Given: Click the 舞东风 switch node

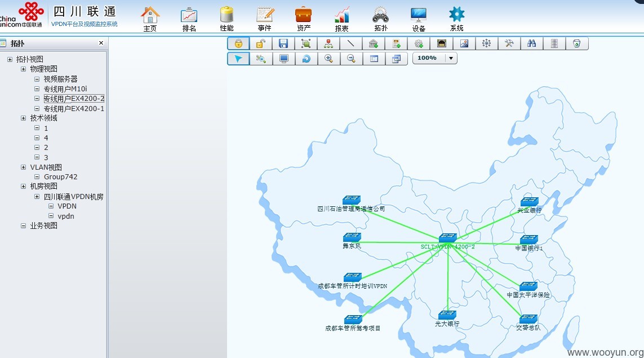Looking at the screenshot, I should (x=352, y=237).
